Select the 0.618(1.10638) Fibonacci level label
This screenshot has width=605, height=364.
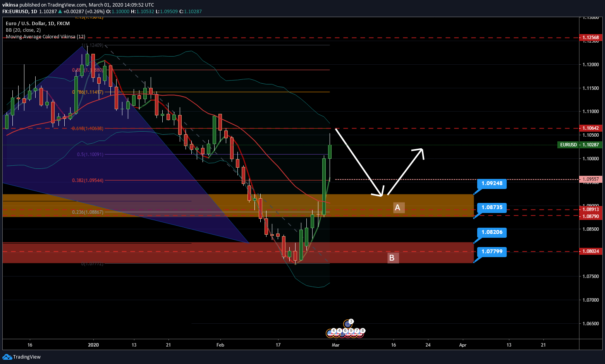point(88,129)
